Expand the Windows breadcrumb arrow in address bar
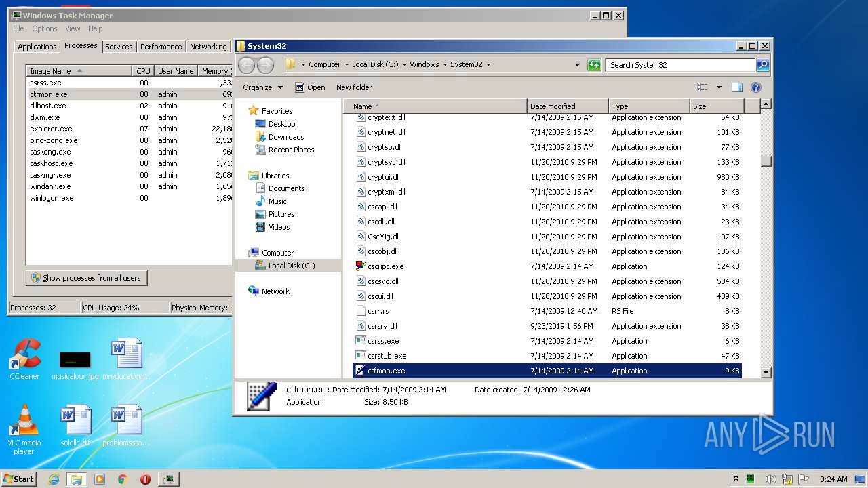 445,65
